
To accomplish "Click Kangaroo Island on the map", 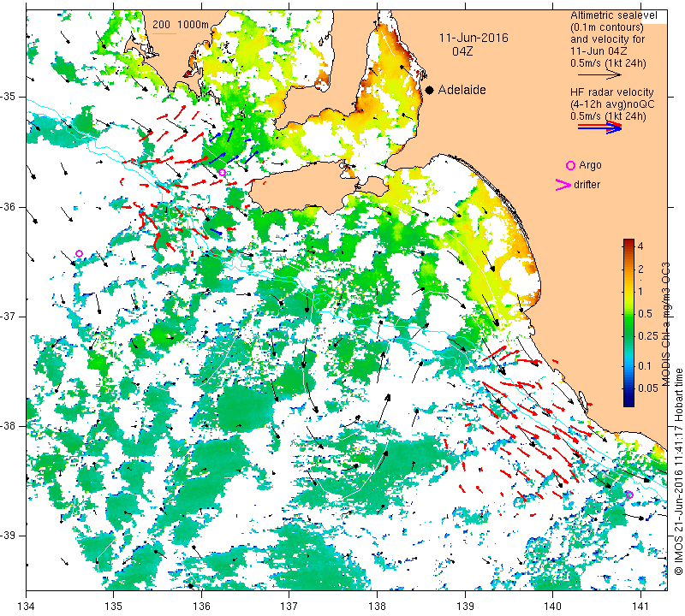I will pos(301,190).
